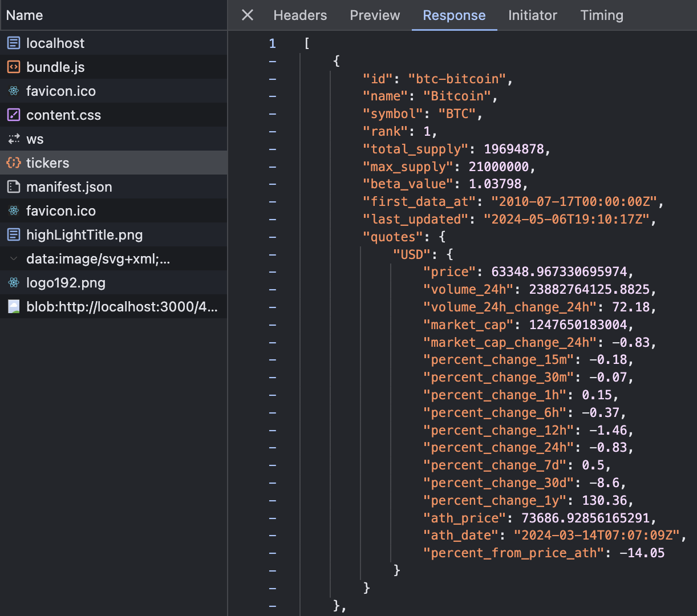The height and width of the screenshot is (616, 697).
Task: Click the market_cap value 1247650183004
Action: coord(578,325)
